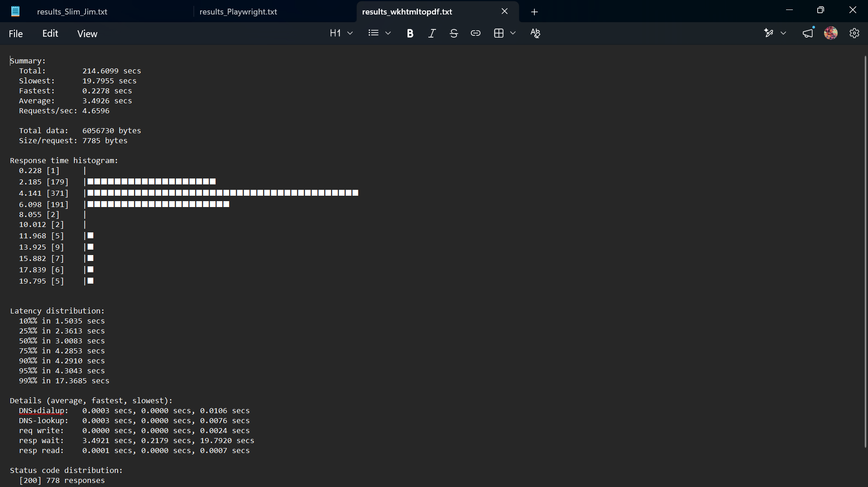
Task: Click the Notepad app icon in the title bar
Action: (x=15, y=11)
